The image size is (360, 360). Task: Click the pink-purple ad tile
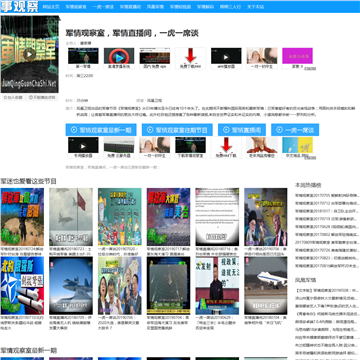[x=297, y=56]
